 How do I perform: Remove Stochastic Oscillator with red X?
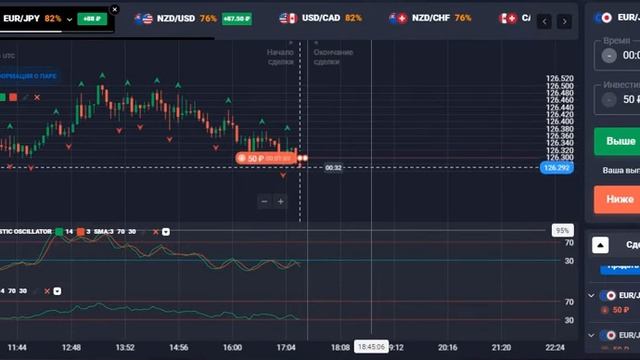pyautogui.click(x=156, y=232)
